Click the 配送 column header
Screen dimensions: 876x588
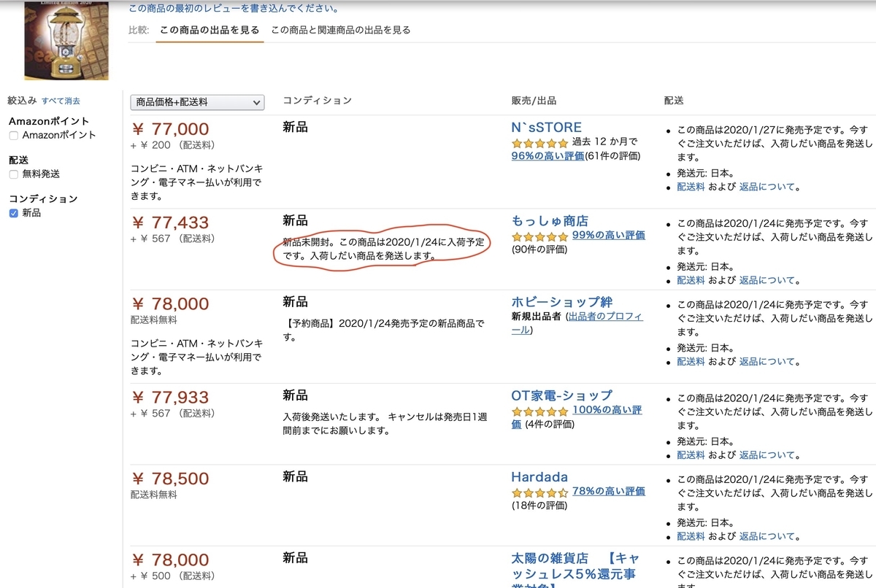pyautogui.click(x=674, y=101)
